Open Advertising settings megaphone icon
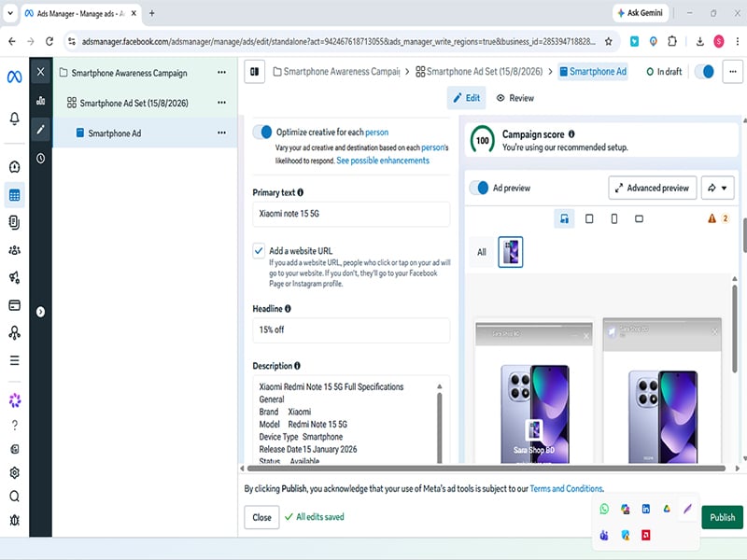This screenshot has width=747, height=560. (15, 277)
